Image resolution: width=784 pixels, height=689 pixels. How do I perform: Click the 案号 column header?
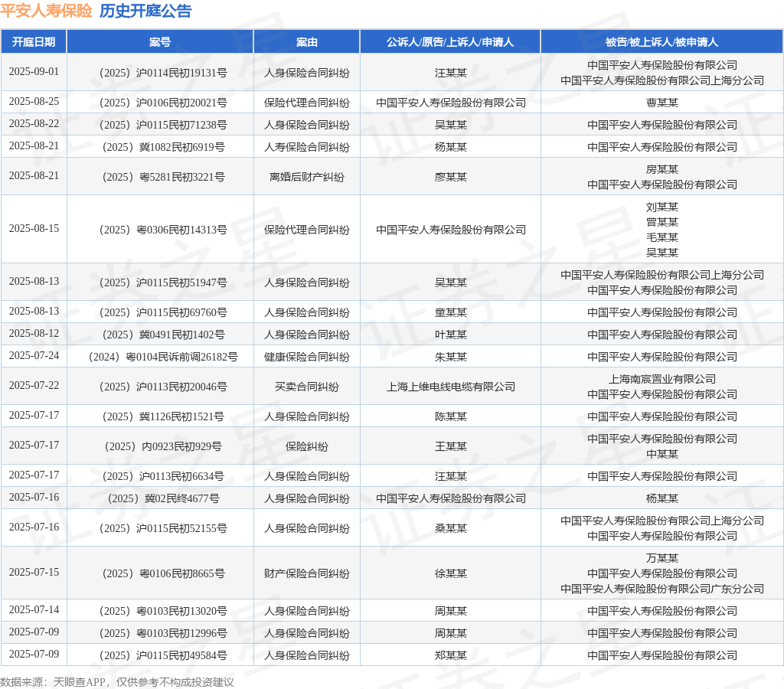click(x=160, y=42)
